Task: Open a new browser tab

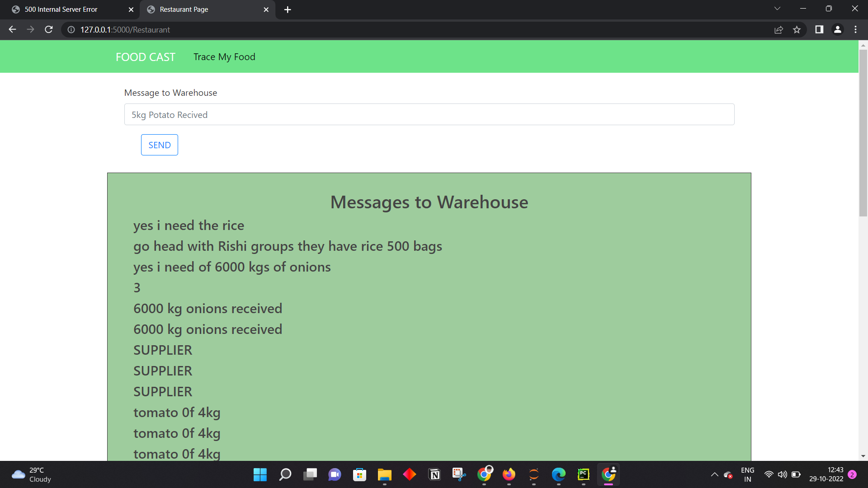Action: coord(288,9)
